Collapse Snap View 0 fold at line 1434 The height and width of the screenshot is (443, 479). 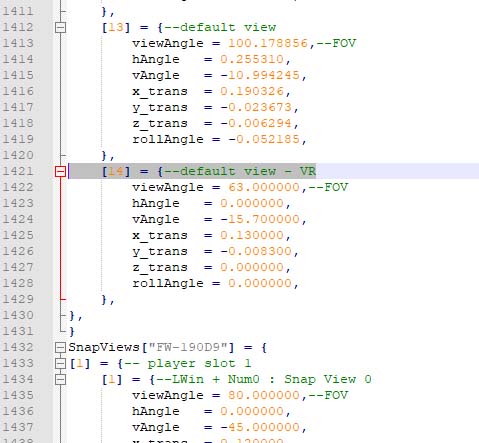click(60, 379)
